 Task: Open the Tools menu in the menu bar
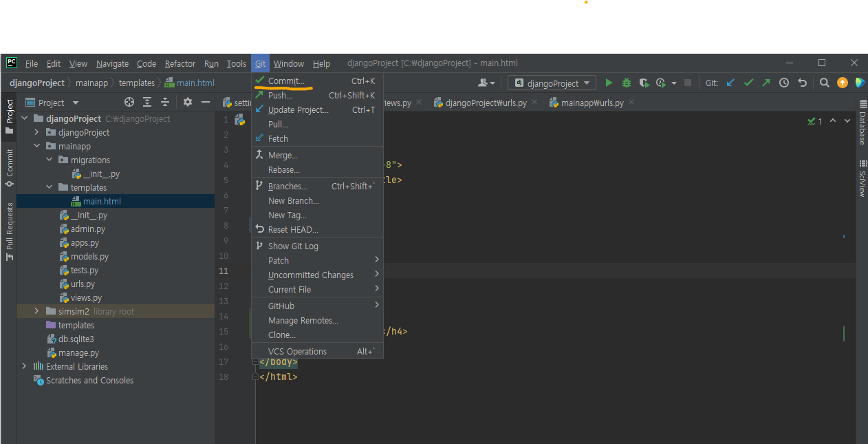(x=236, y=63)
